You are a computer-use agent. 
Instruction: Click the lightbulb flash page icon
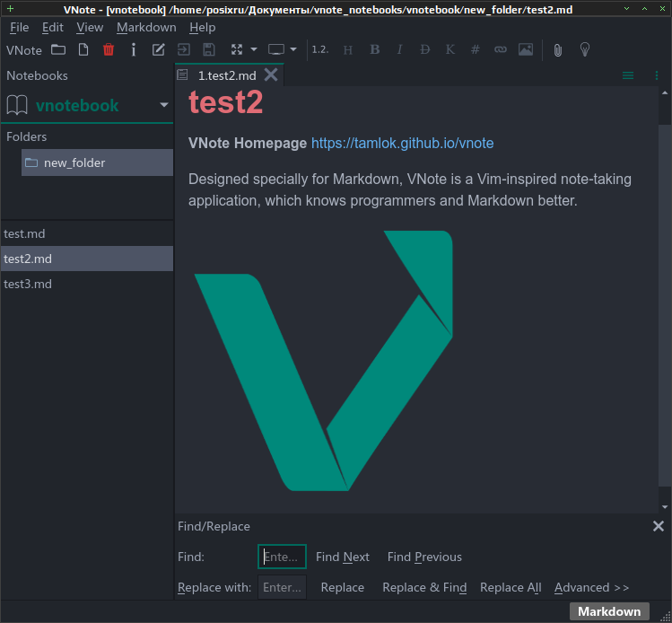[x=585, y=49]
